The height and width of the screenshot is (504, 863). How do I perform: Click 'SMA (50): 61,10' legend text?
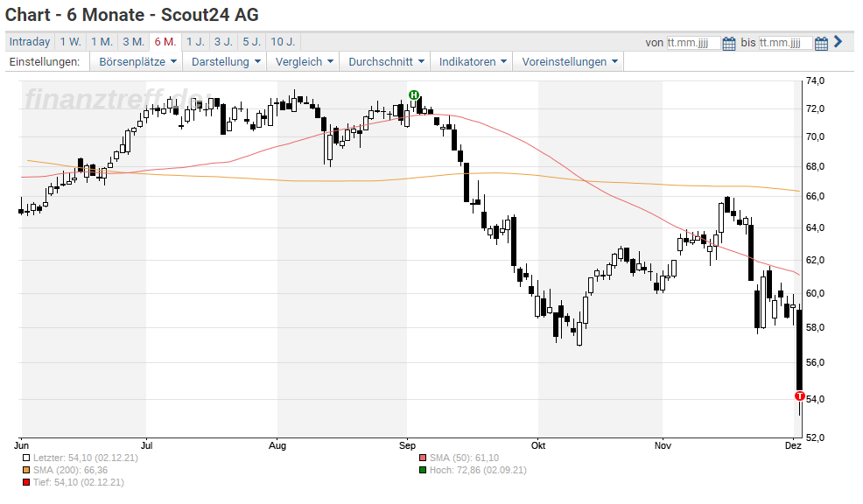(x=464, y=458)
